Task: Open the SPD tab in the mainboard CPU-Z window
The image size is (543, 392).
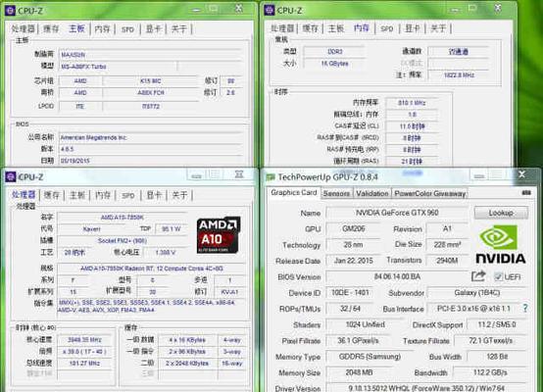Action: (127, 29)
